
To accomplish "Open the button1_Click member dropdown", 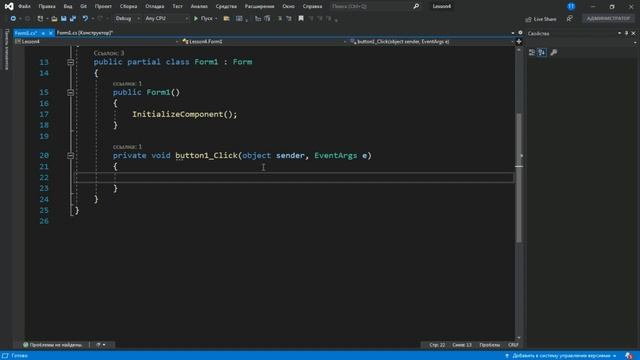I will [x=432, y=42].
